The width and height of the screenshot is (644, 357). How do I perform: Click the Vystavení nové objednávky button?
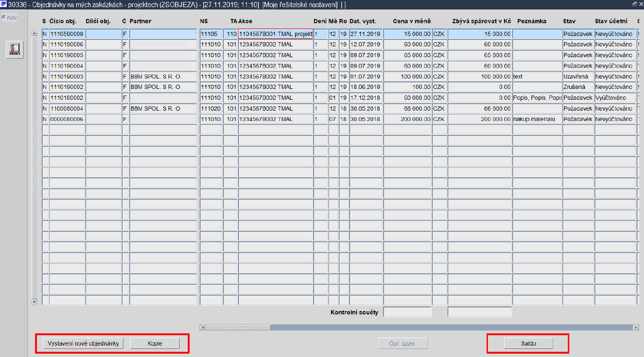click(83, 344)
